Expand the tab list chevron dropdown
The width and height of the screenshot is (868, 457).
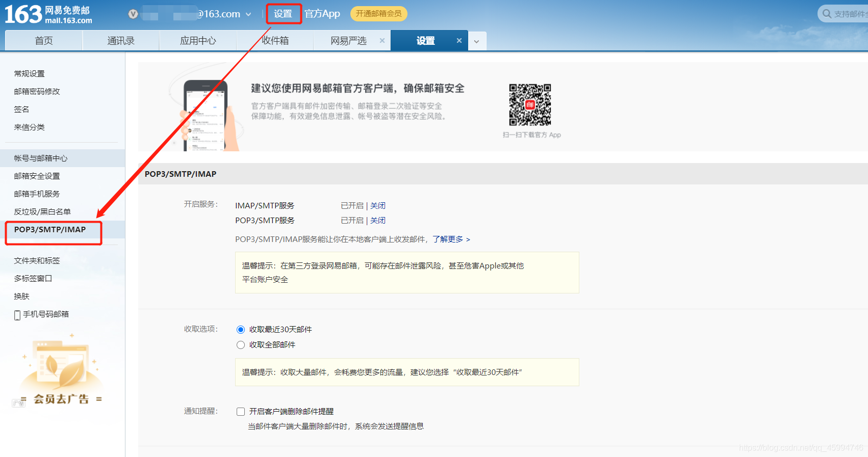476,41
